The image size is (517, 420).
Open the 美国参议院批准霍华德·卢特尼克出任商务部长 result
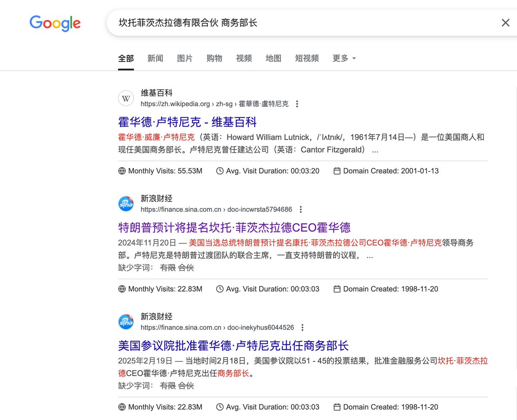point(233,345)
